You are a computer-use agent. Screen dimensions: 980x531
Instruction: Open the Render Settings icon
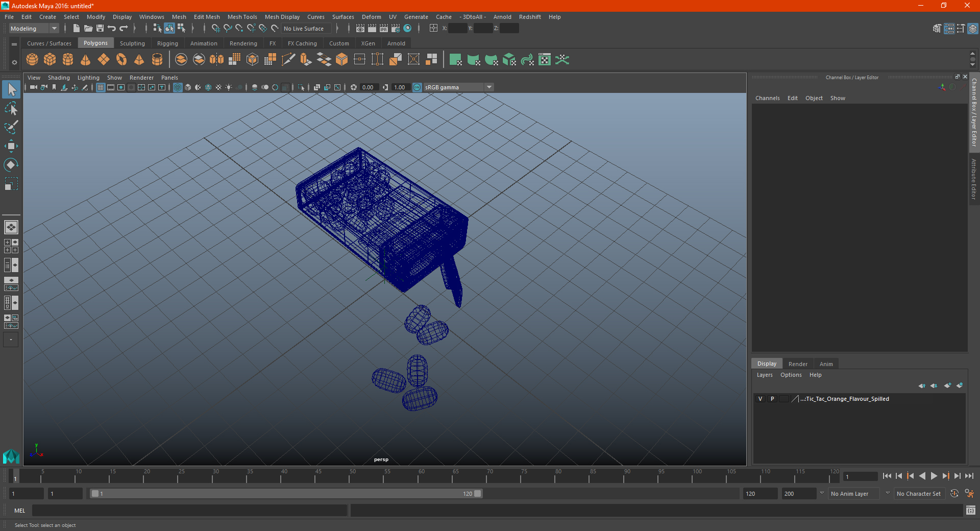396,29
